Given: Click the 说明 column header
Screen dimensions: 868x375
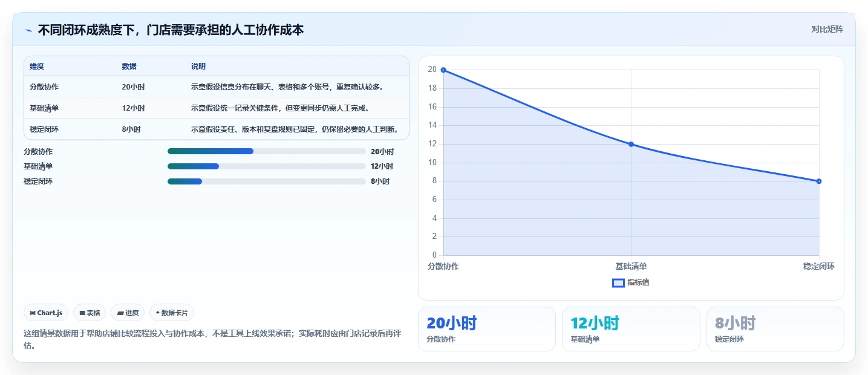Looking at the screenshot, I should [198, 67].
